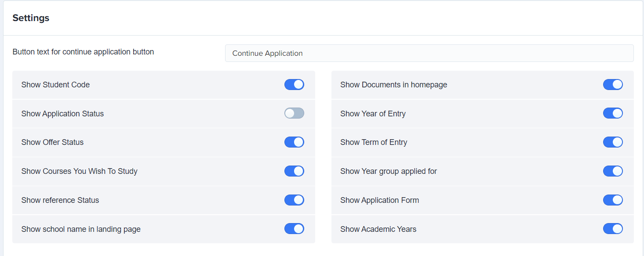The image size is (644, 256).
Task: Turn off Show Year of Entry
Action: coord(613,113)
